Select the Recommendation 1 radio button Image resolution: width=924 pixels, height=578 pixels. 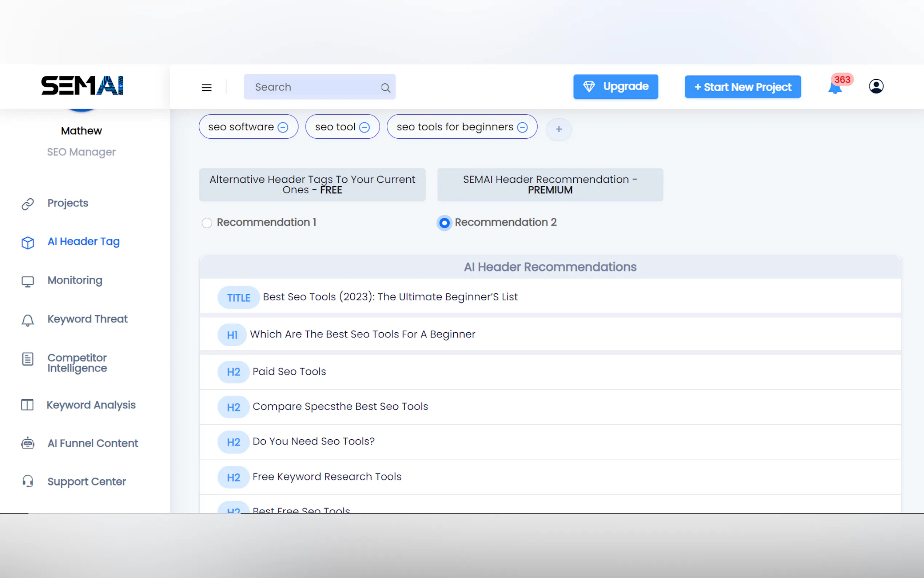tap(207, 223)
